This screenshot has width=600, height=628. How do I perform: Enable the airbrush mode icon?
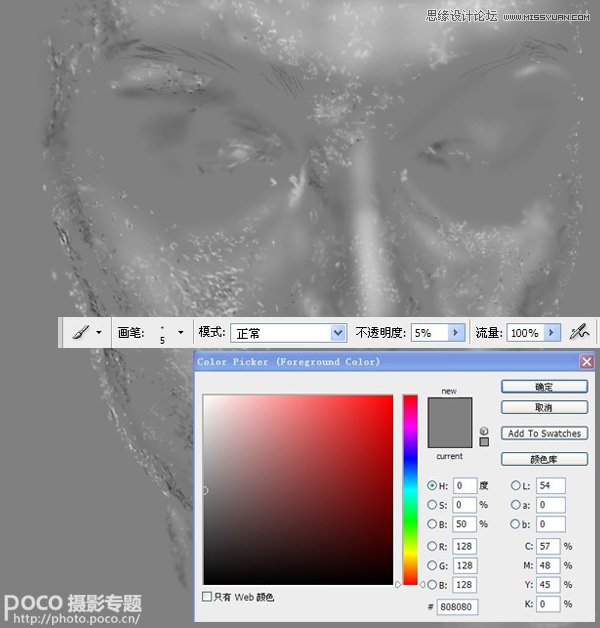coord(579,332)
